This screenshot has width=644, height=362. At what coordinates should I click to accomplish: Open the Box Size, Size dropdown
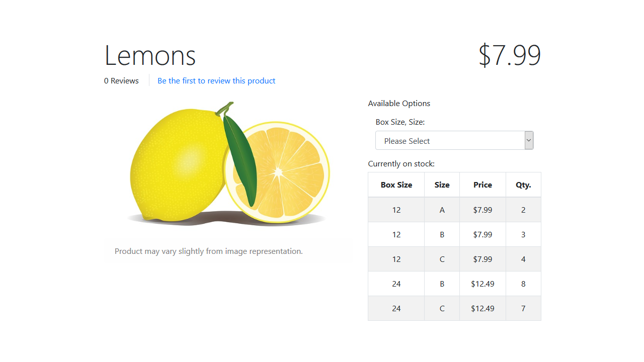coord(454,140)
